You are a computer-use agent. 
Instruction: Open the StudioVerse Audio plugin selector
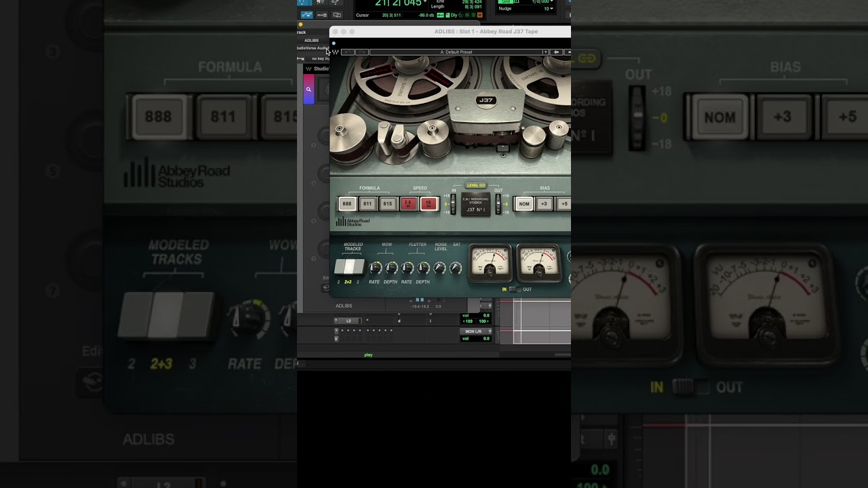(x=313, y=48)
